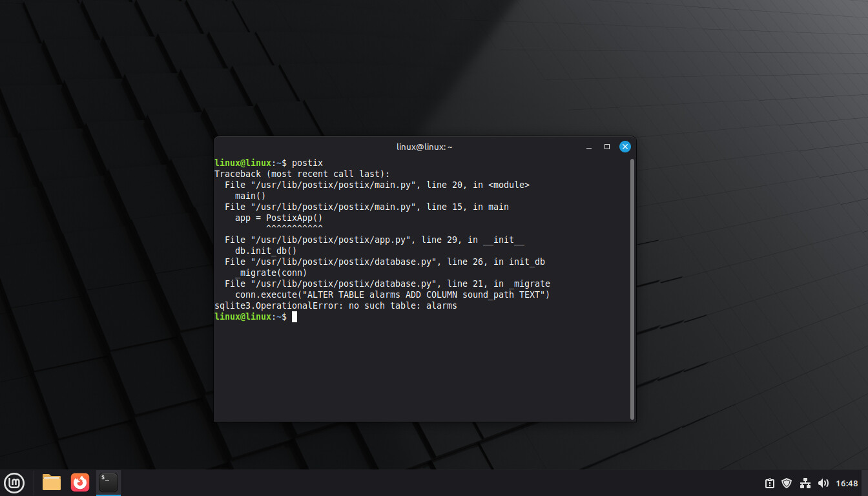The height and width of the screenshot is (496, 868).
Task: Click the 'db.init_db()' line in traceback
Action: (x=265, y=251)
